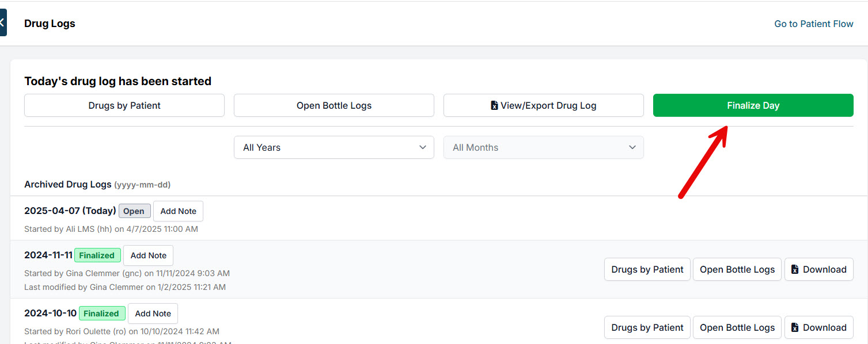Open the All Years dropdown
The image size is (868, 344).
tap(333, 147)
